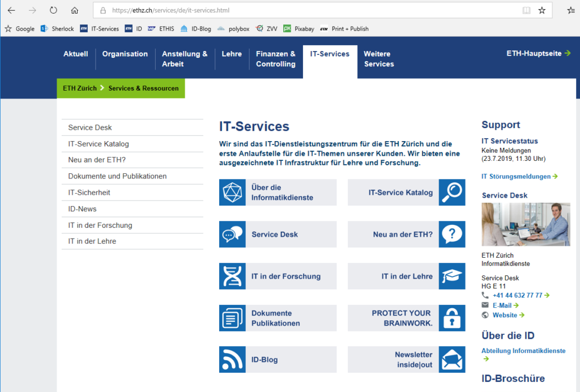Click the graduation cap icon of IT in der Lehre tile
Viewport: 580px width, 392px height.
click(x=452, y=276)
